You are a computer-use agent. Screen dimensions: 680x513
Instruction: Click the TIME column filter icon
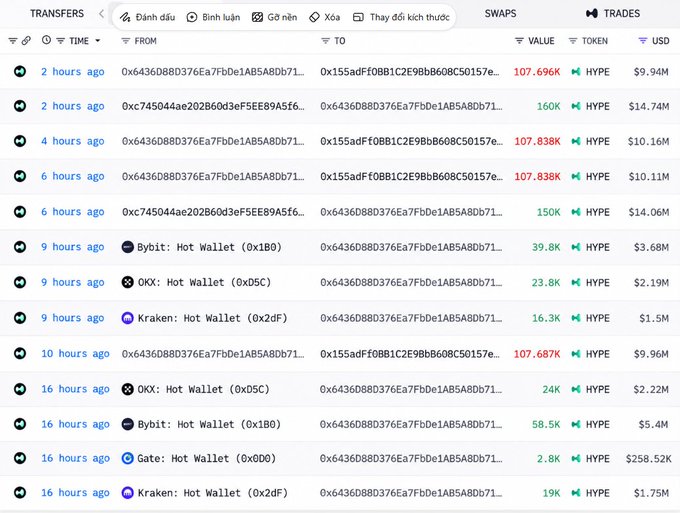[x=61, y=41]
